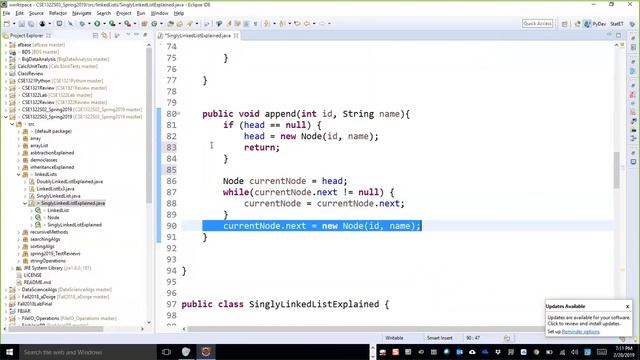Toggle Skip All Breakpoints toolbar button
Screen dimensions: 640x360
click(70, 24)
